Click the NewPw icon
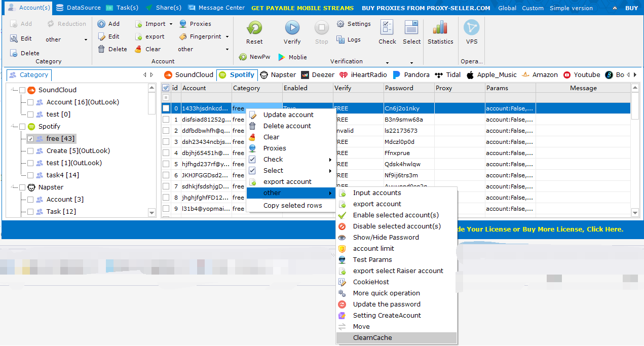644x346 pixels. pos(243,57)
